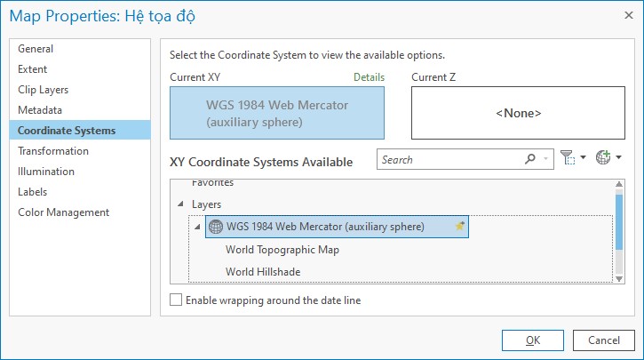Viewport: 644px width, 360px height.
Task: Click the Layers tree label
Action: click(206, 204)
